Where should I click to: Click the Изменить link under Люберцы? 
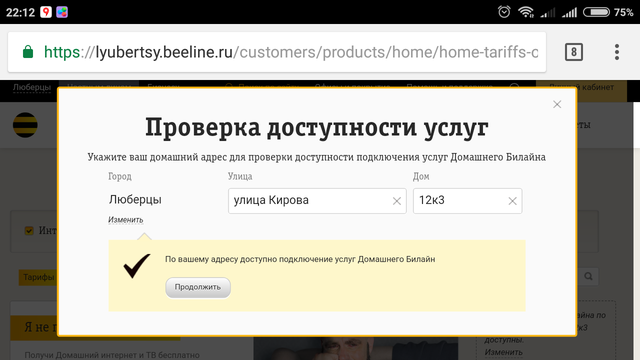point(125,220)
